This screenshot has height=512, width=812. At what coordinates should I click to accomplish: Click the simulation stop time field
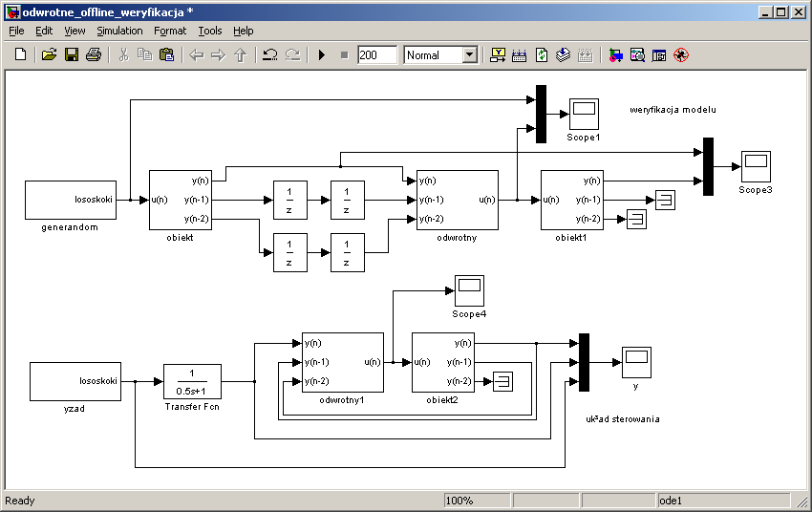[377, 55]
